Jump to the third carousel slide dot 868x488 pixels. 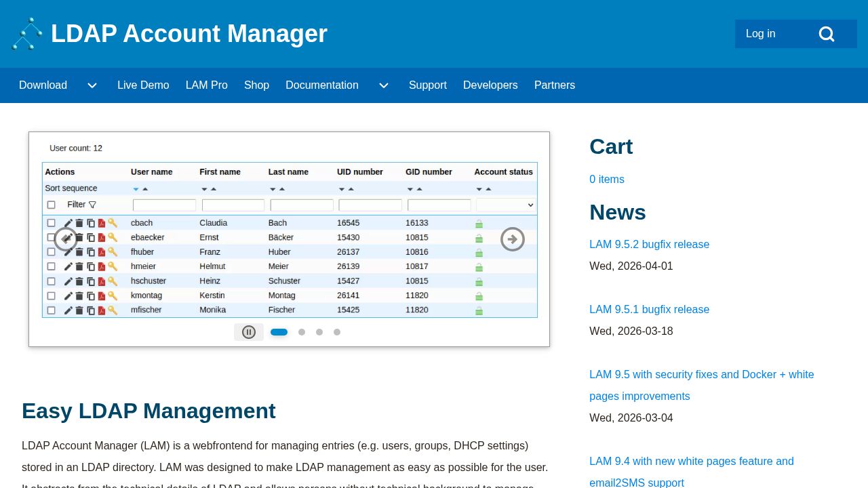coord(319,332)
